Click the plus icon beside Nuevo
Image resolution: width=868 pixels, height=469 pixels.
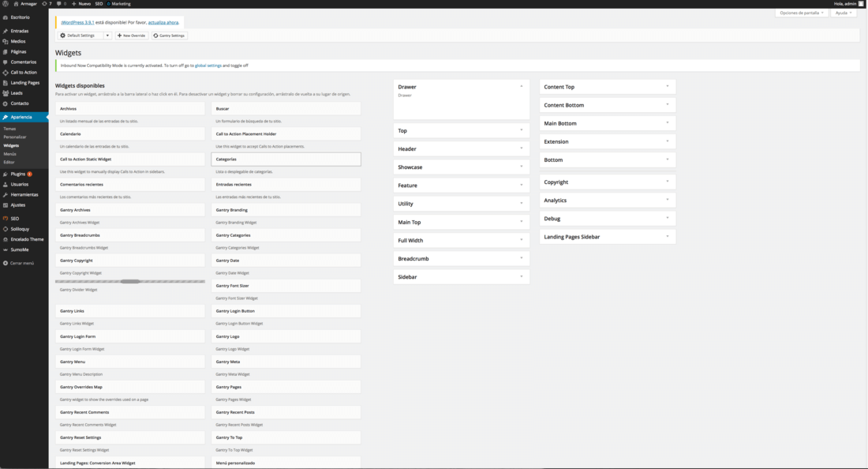tap(74, 3)
